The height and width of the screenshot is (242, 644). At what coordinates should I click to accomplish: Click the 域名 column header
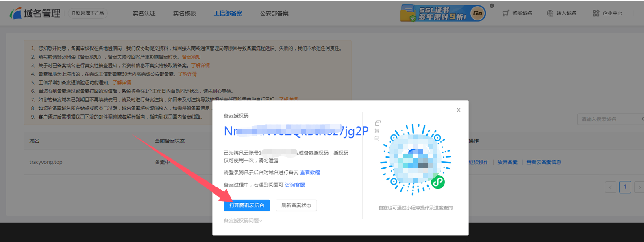pyautogui.click(x=34, y=141)
